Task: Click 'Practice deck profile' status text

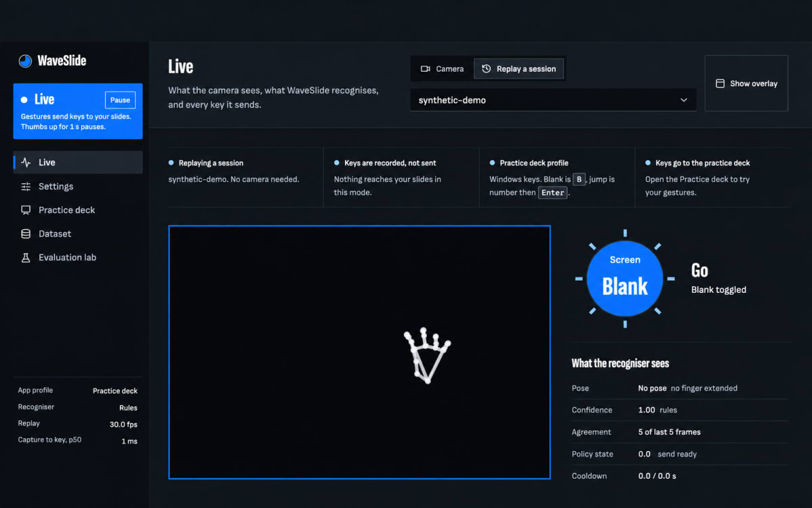Action: (534, 163)
